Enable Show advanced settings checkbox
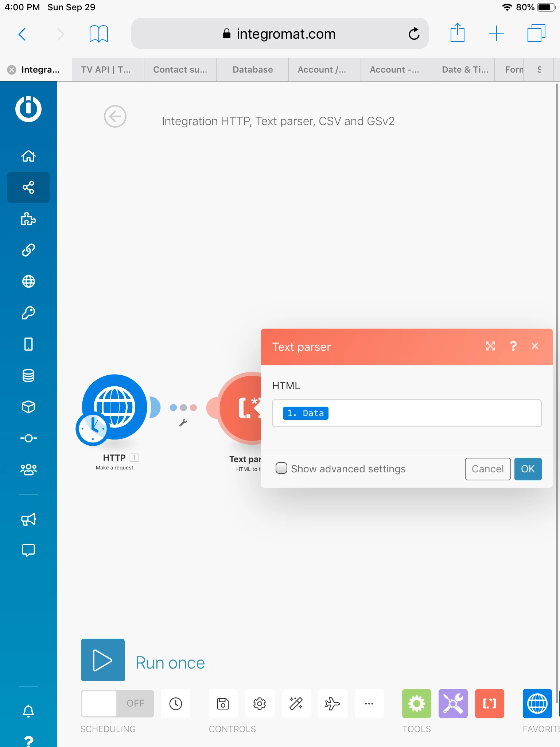The image size is (560, 747). [281, 468]
